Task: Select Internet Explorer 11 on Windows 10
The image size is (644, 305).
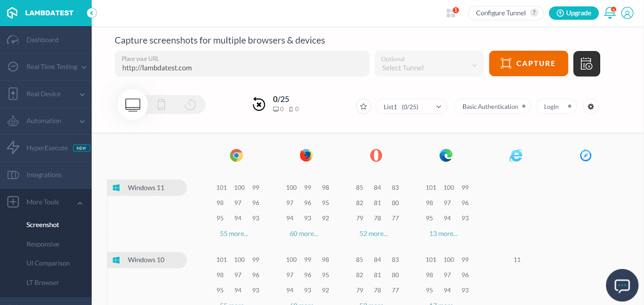Action: 517,259
